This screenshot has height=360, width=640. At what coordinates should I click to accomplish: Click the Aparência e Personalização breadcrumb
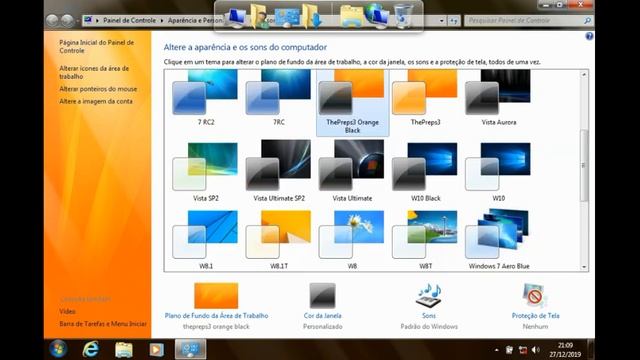pyautogui.click(x=196, y=20)
